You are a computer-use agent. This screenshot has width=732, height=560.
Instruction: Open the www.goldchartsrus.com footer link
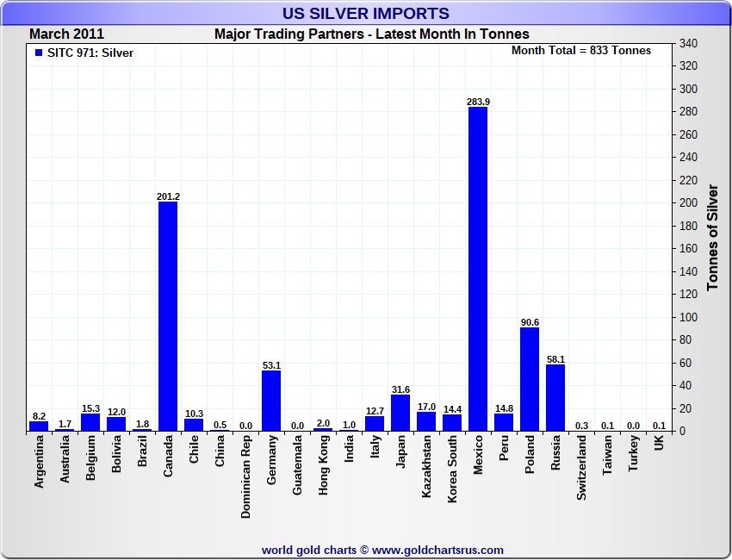point(437,551)
